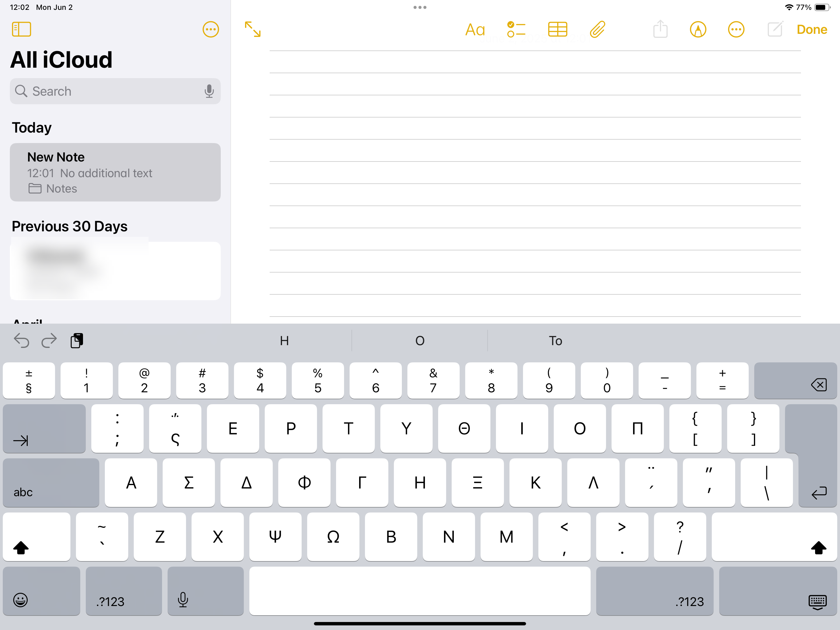The image size is (840, 630).
Task: Click the Search notes field
Action: pyautogui.click(x=110, y=91)
